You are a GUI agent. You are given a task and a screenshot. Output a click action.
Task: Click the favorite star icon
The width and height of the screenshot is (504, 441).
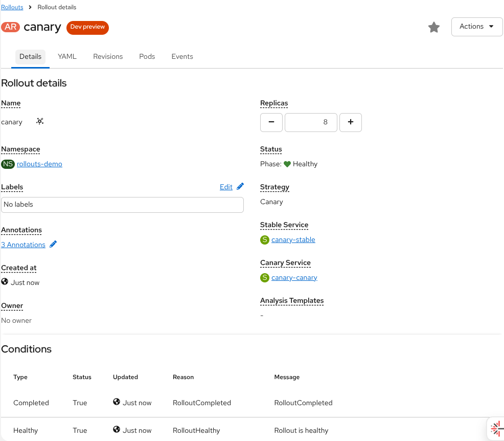pos(434,28)
